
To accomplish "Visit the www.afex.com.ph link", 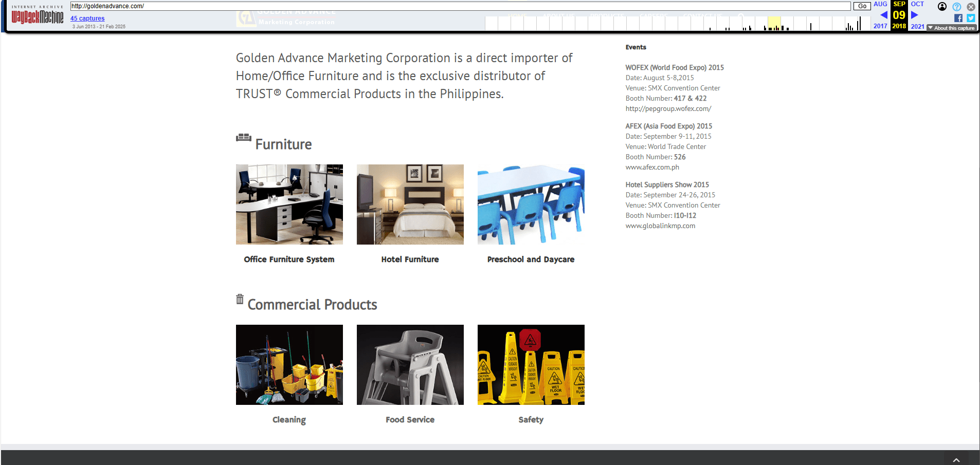I will [652, 167].
